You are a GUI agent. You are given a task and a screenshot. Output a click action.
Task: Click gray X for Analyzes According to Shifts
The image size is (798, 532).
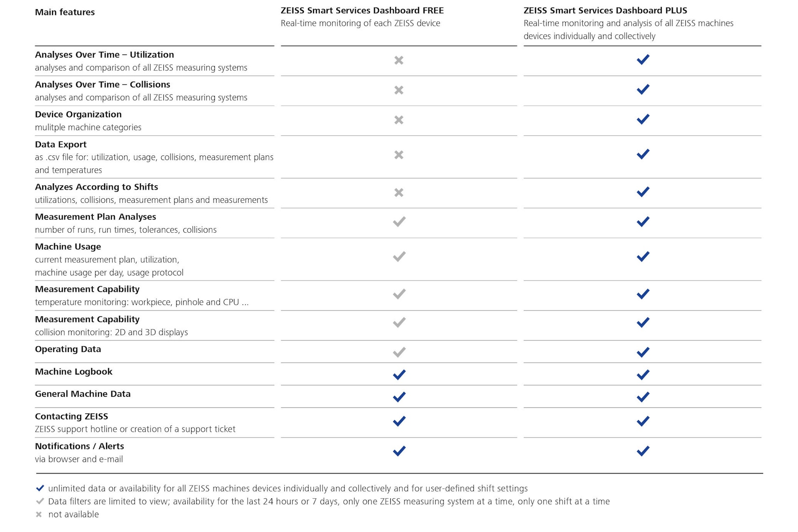coord(399,192)
